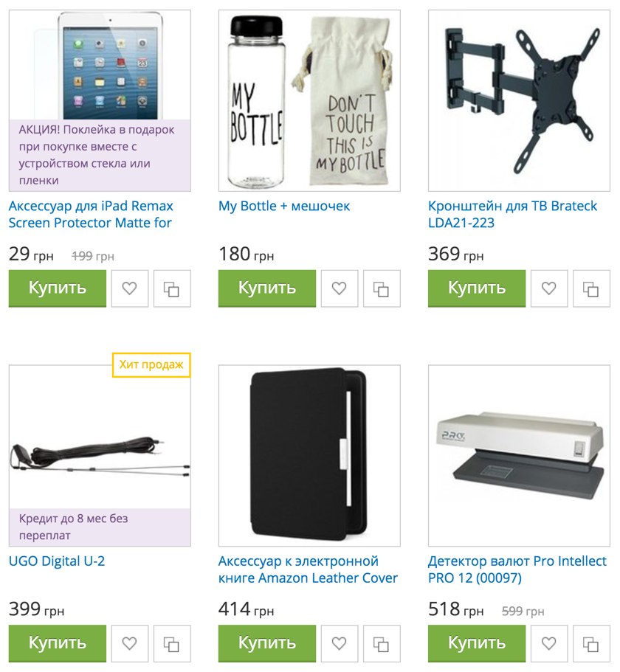Image resolution: width=620 pixels, height=672 pixels.
Task: Compare the Brateck TV bracket
Action: point(591,288)
